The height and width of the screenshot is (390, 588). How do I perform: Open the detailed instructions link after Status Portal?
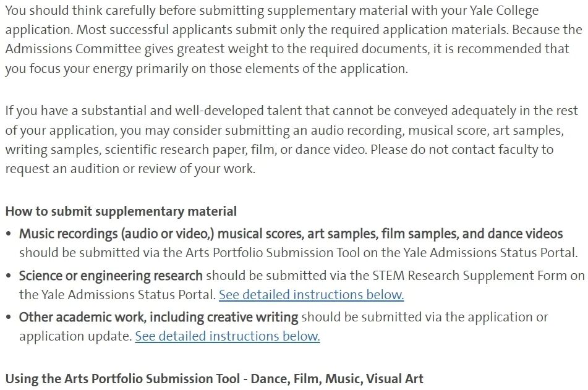(x=311, y=295)
